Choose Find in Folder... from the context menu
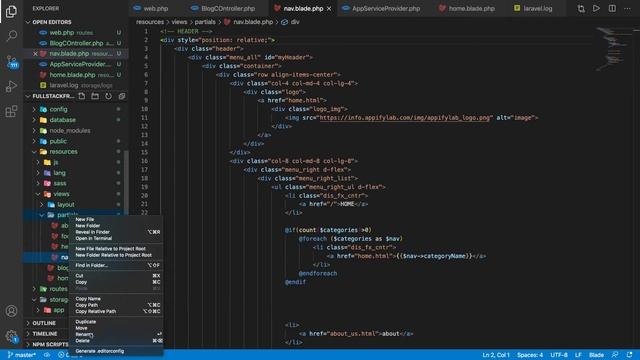This screenshot has height=360, width=640. 92,265
